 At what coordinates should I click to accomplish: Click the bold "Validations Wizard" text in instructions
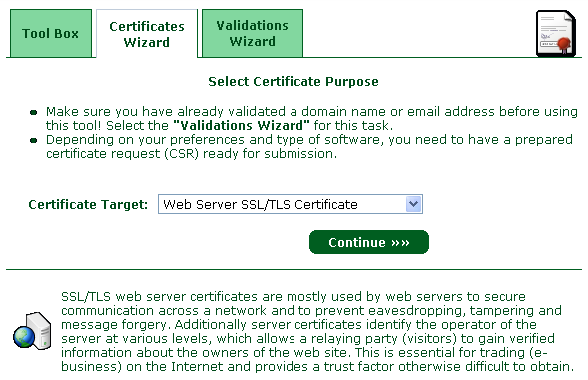(242, 125)
